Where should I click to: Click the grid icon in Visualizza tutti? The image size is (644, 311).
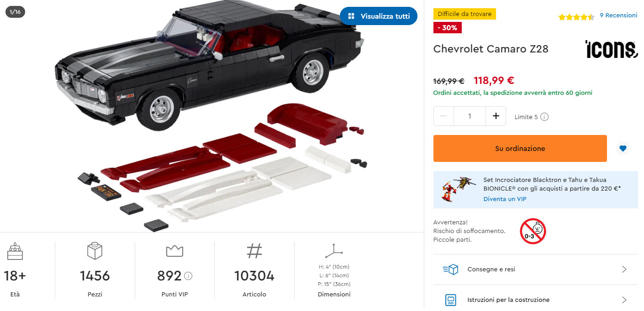click(x=351, y=16)
